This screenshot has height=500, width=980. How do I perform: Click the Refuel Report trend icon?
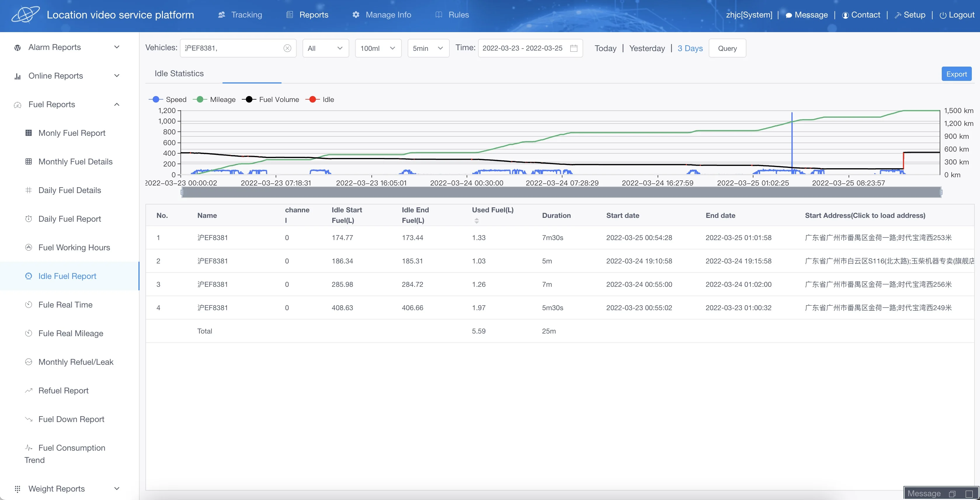tap(29, 390)
